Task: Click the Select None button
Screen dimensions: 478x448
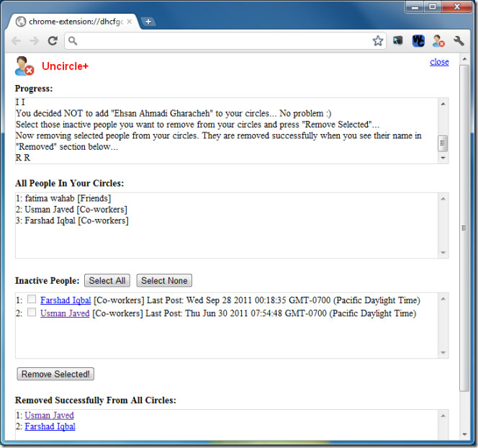Action: tap(164, 281)
